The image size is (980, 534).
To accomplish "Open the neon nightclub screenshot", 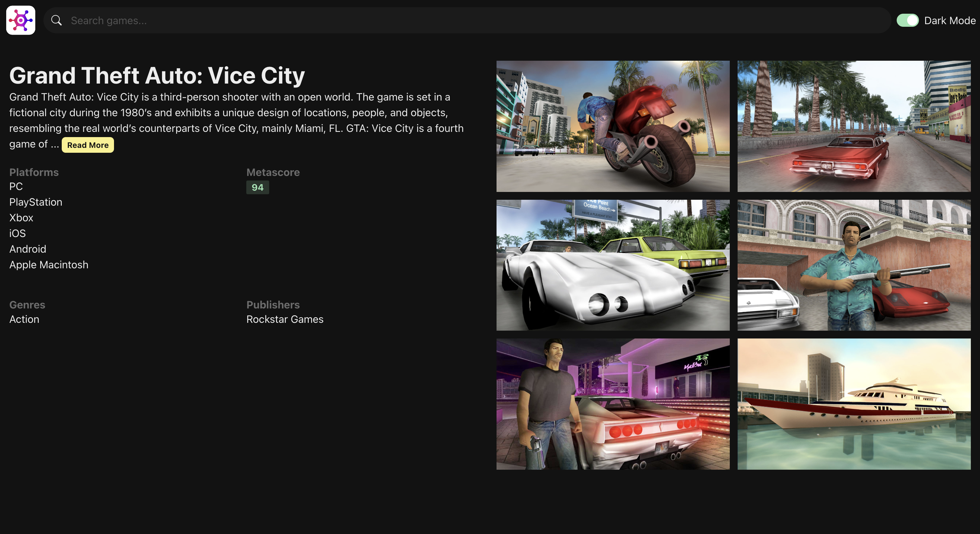I will tap(613, 404).
